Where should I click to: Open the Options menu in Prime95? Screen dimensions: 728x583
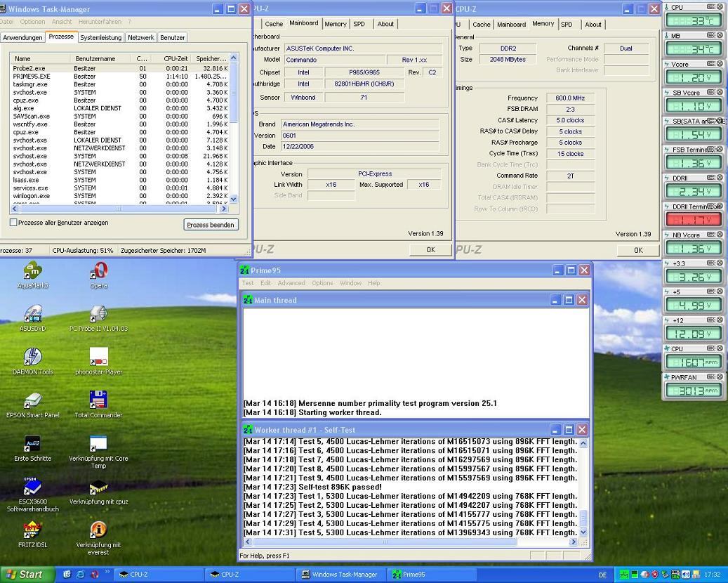[322, 283]
